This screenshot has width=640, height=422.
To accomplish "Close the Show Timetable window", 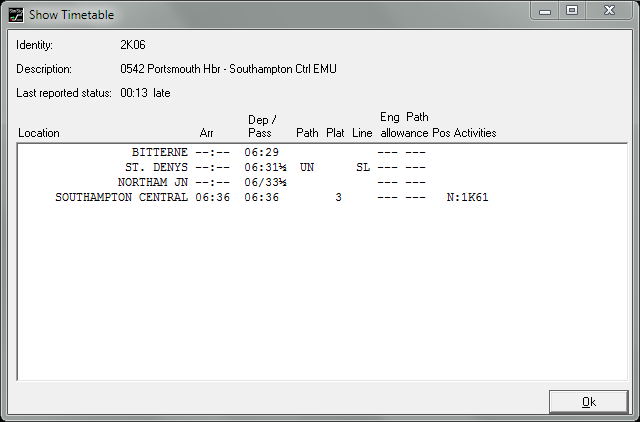I will pos(609,10).
